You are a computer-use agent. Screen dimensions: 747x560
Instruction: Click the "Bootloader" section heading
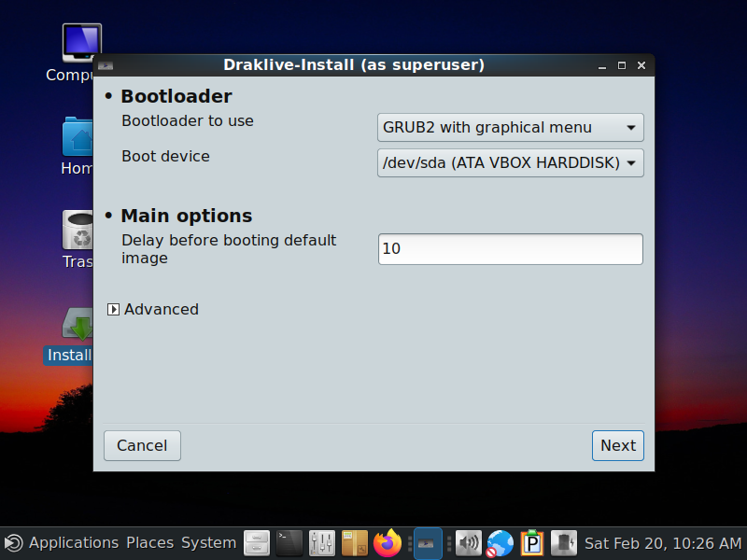click(176, 96)
